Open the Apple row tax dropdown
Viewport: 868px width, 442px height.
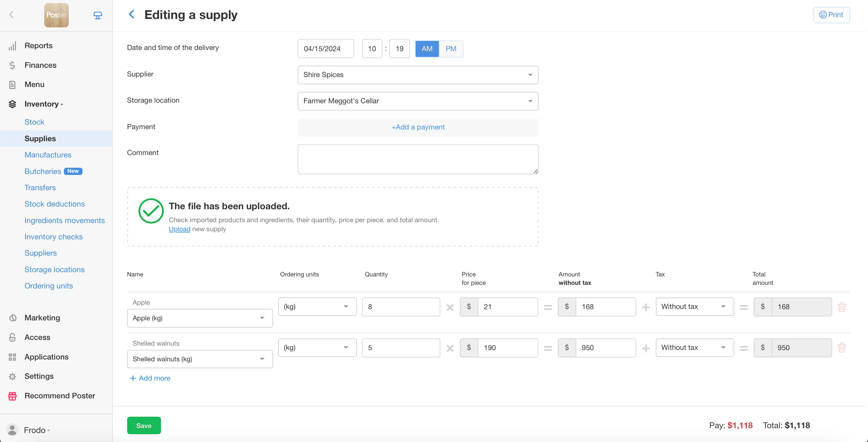(x=694, y=307)
